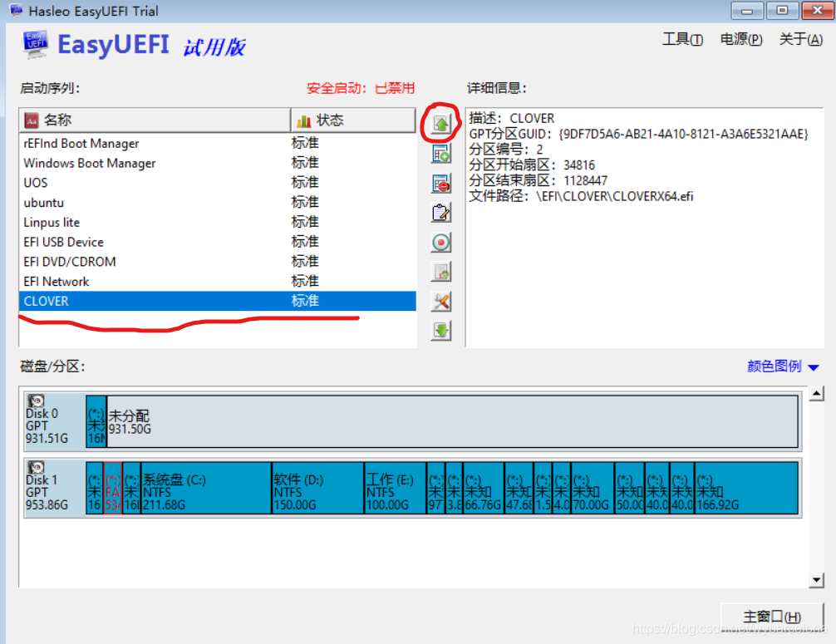
Task: Click the one-time boot red circle icon
Action: [x=441, y=243]
